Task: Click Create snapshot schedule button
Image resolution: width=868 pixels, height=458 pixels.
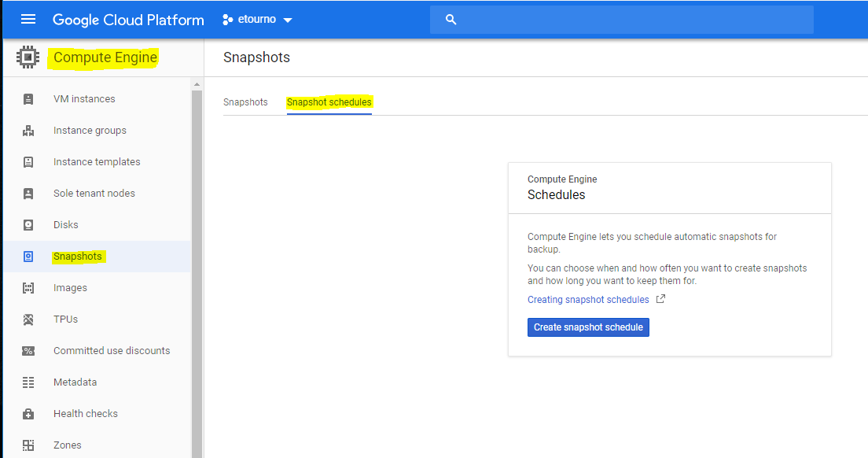Action: (x=588, y=327)
